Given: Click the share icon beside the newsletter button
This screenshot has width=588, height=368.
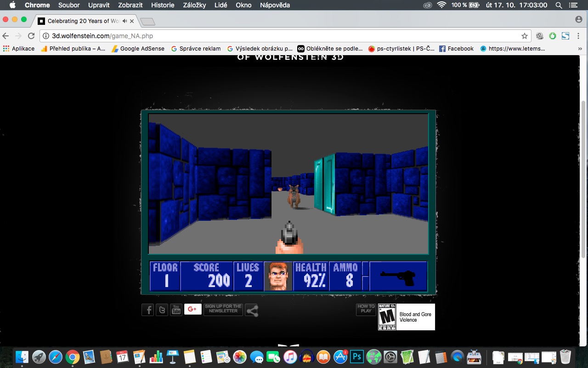Looking at the screenshot, I should pos(252,310).
